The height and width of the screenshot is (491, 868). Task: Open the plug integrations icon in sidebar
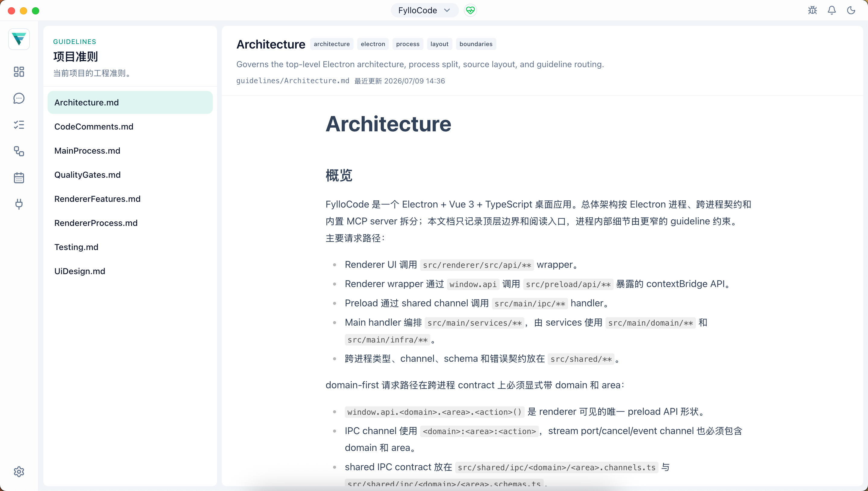(19, 204)
